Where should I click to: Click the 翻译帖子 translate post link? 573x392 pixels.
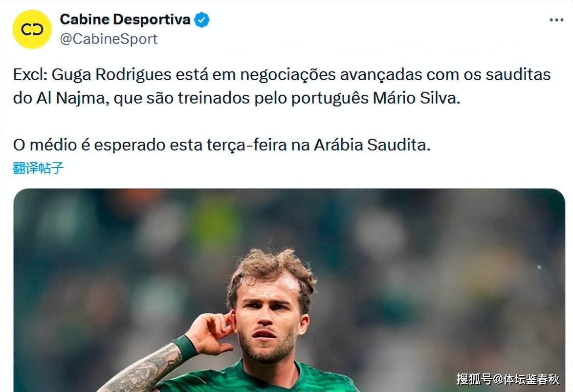tap(38, 168)
